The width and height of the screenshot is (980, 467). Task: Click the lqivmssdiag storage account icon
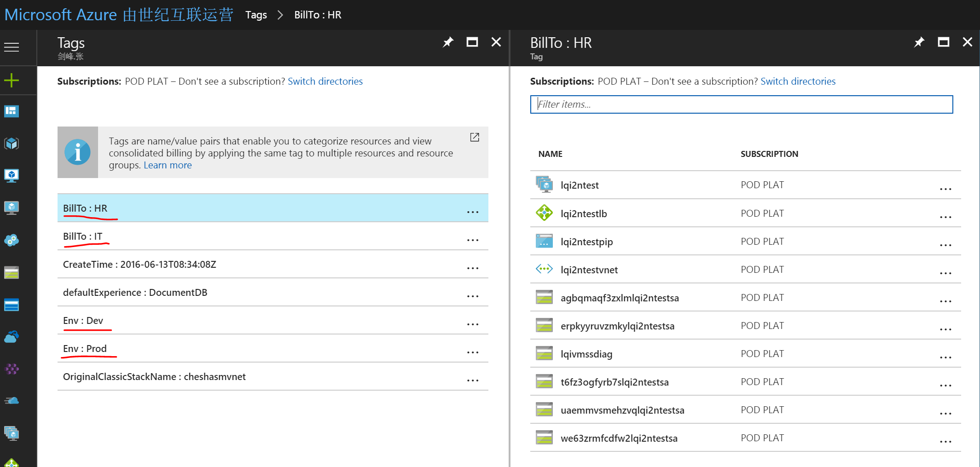(x=544, y=353)
